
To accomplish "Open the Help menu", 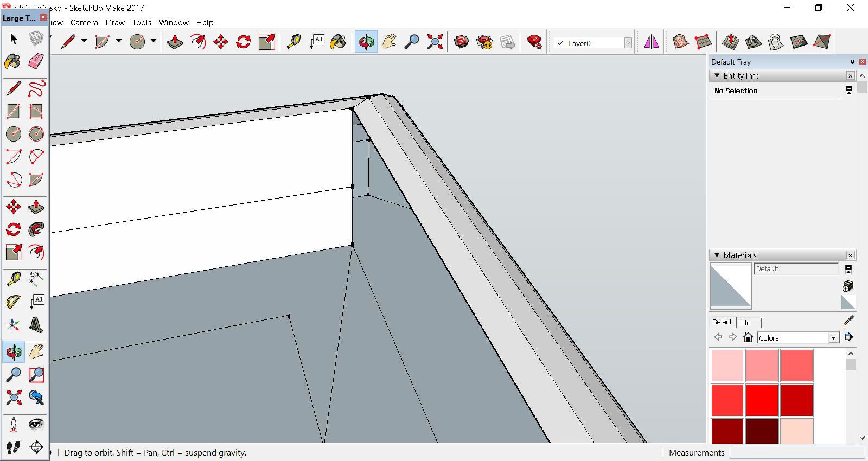I will pyautogui.click(x=205, y=23).
